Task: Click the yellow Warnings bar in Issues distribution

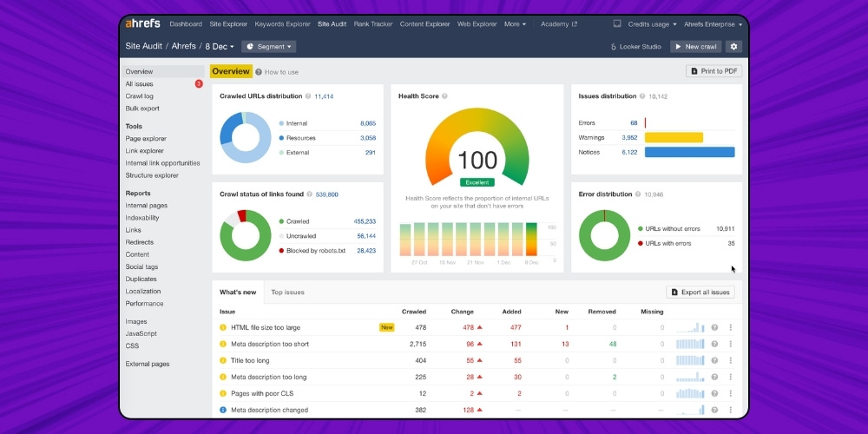Action: click(x=674, y=137)
